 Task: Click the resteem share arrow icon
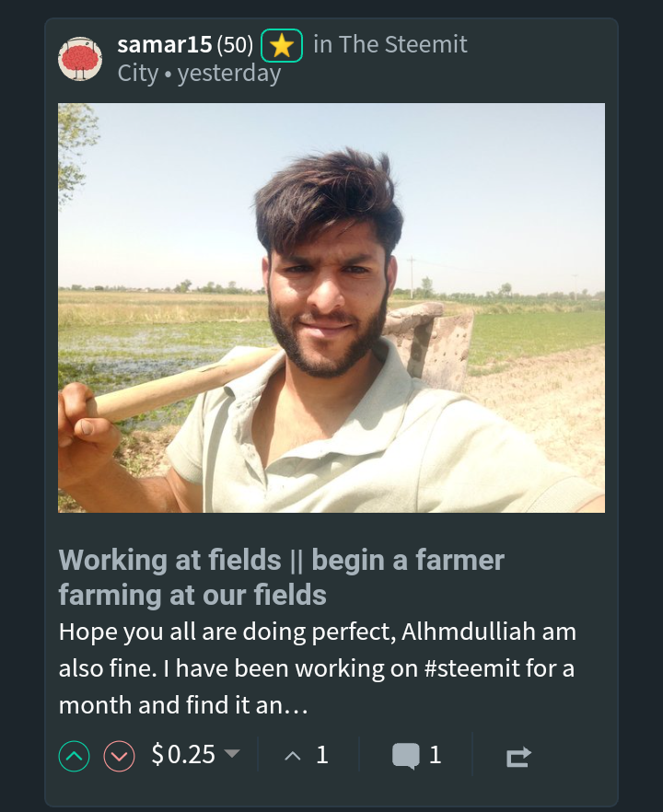coord(518,757)
